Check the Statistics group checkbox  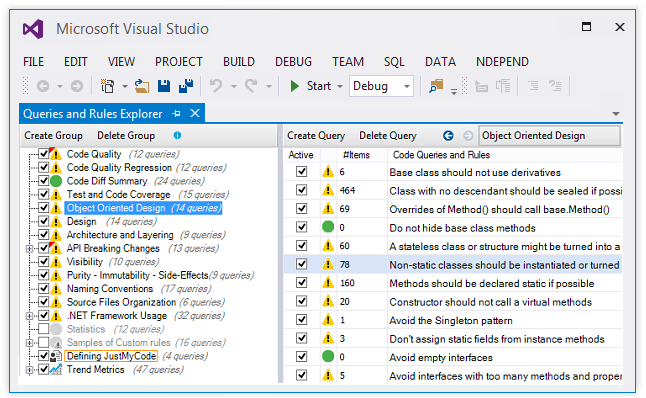point(44,329)
